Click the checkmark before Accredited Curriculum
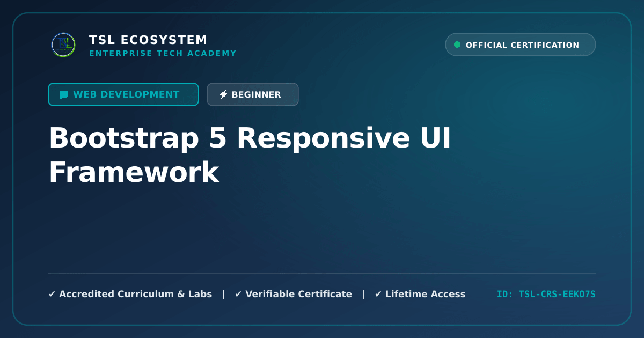 point(52,294)
